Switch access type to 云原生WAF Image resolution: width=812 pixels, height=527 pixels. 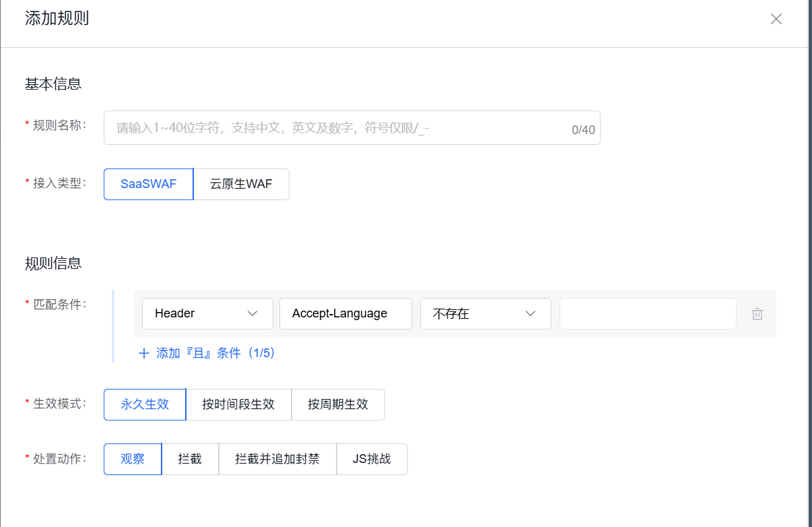pos(241,183)
